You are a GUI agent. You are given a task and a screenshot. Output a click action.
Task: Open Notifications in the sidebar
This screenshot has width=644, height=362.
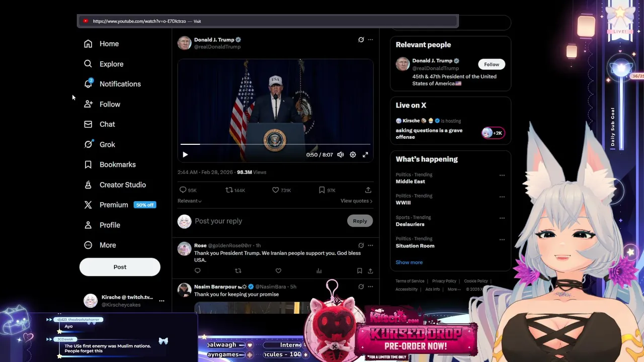point(112,84)
